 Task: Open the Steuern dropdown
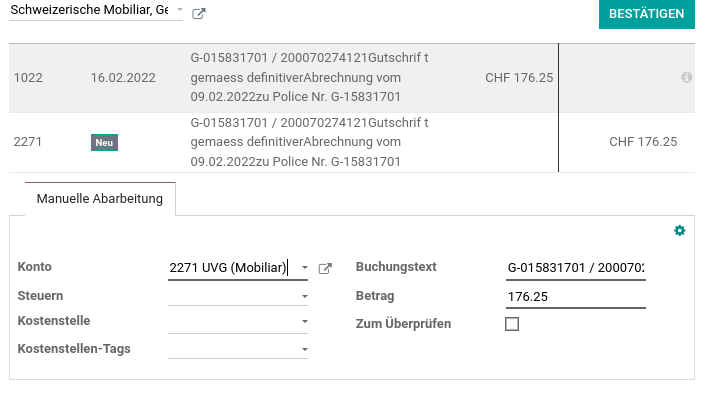coord(238,296)
